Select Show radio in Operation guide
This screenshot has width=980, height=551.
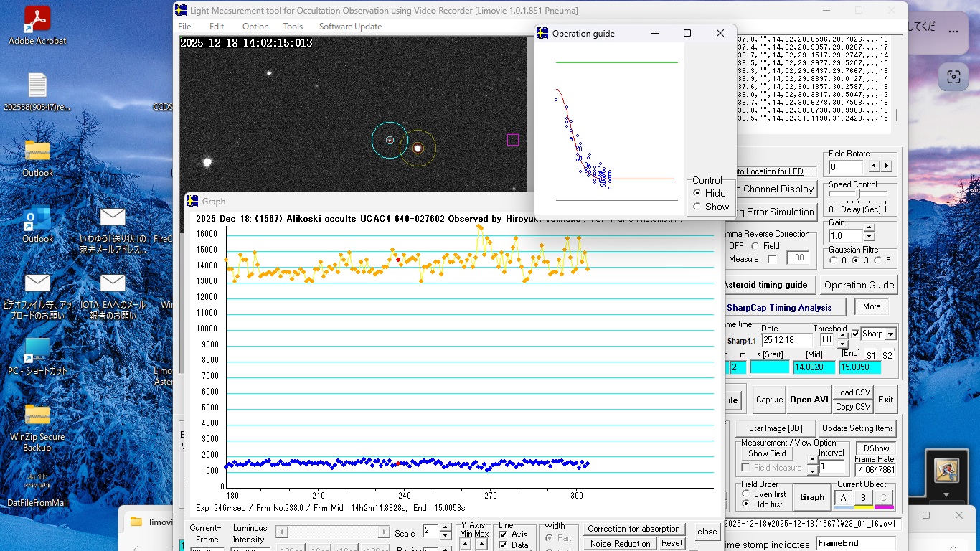[x=697, y=207]
